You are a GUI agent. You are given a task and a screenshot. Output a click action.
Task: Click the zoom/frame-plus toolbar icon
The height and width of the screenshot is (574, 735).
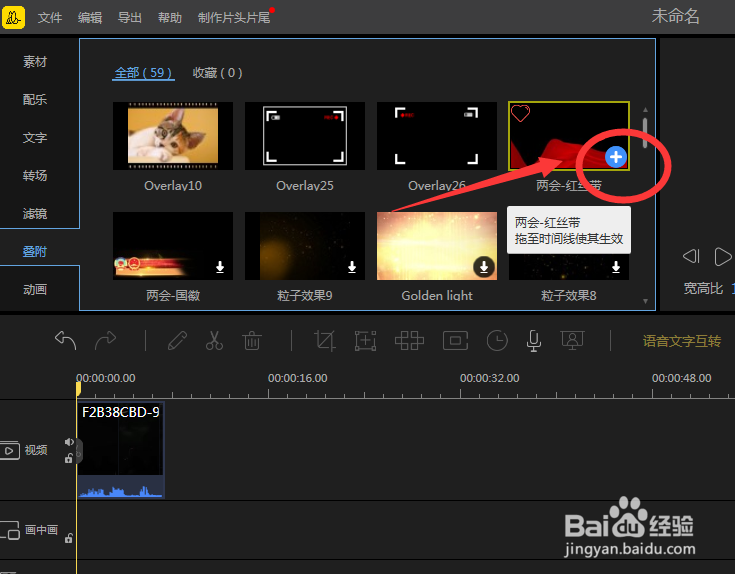[x=365, y=340]
